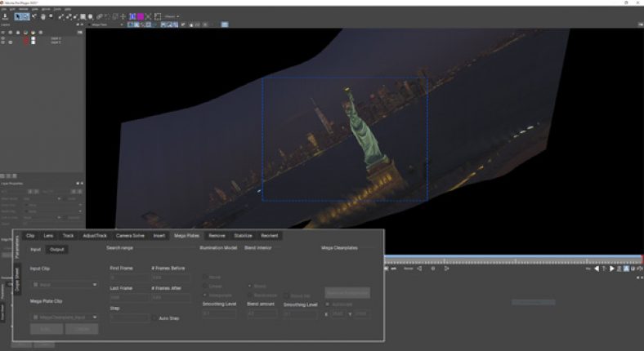This screenshot has height=351, width=644.
Task: Click the play backward button
Action: (x=597, y=268)
